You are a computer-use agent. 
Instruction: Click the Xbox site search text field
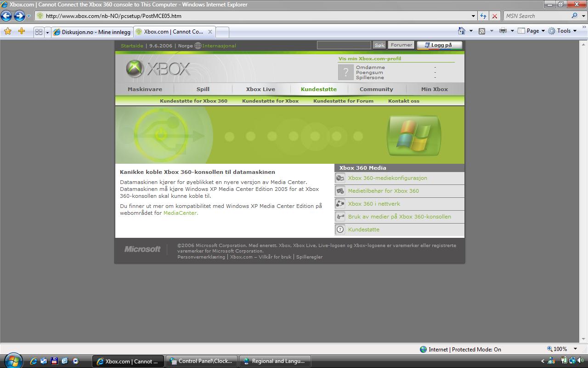click(x=344, y=45)
